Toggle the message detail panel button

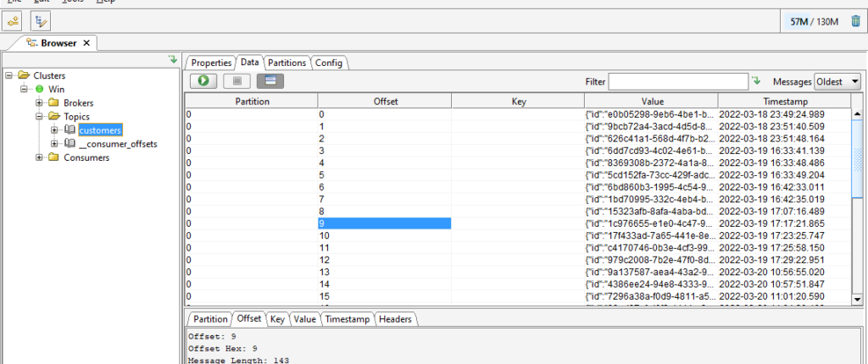[270, 80]
